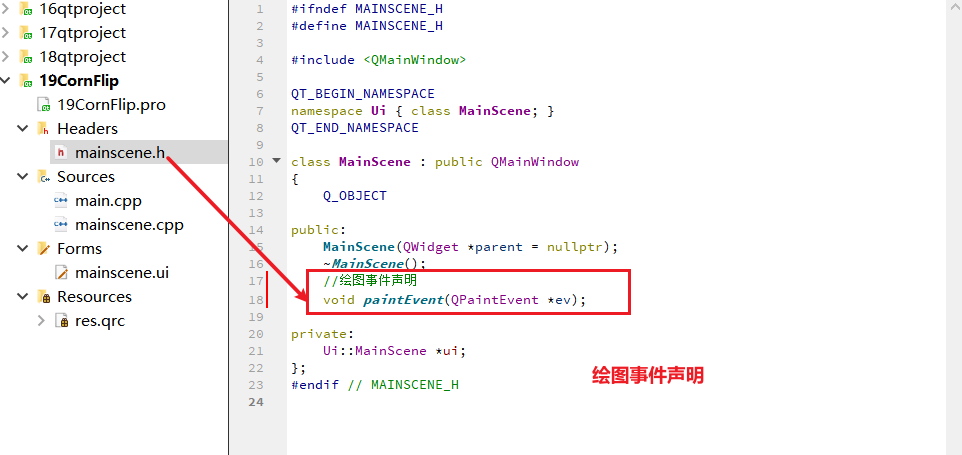Click the Sources folder icon
This screenshot has height=455, width=962.
point(44,177)
